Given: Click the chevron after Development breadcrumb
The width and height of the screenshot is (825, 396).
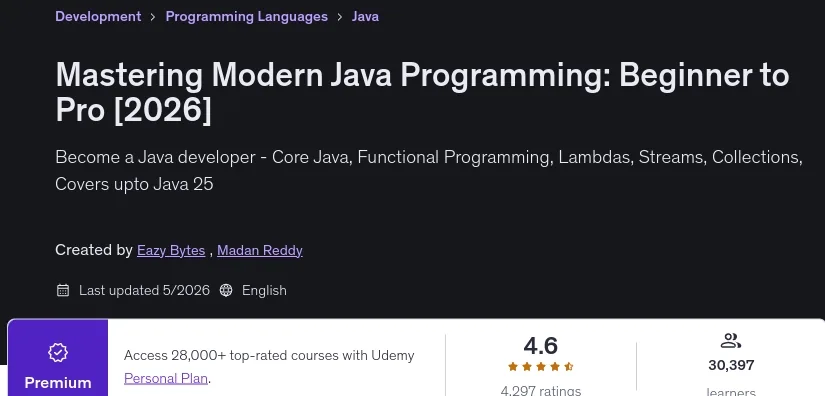Looking at the screenshot, I should click(x=153, y=17).
